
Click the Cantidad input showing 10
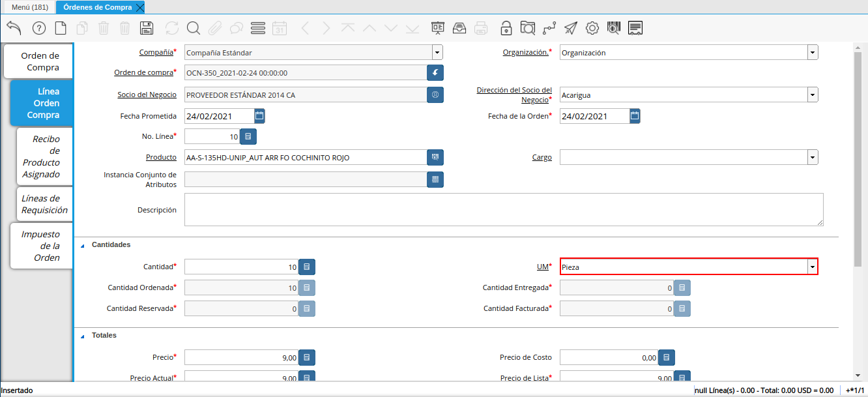[241, 267]
